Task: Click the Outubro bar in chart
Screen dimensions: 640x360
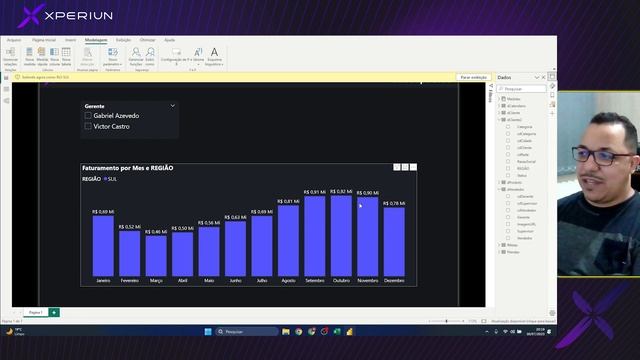Action: [x=341, y=236]
